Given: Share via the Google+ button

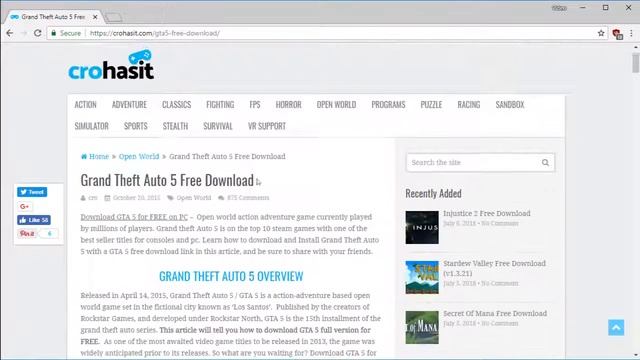Looking at the screenshot, I should coord(24,206).
